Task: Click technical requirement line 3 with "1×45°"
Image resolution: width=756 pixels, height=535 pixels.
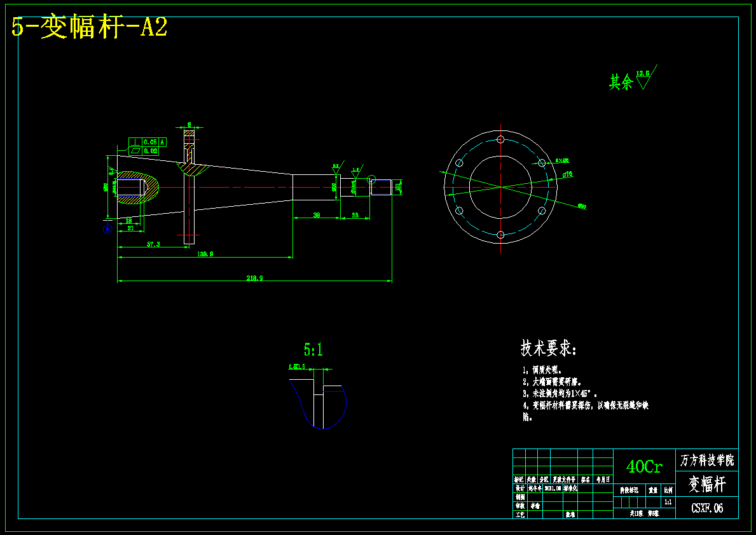Action: point(560,393)
